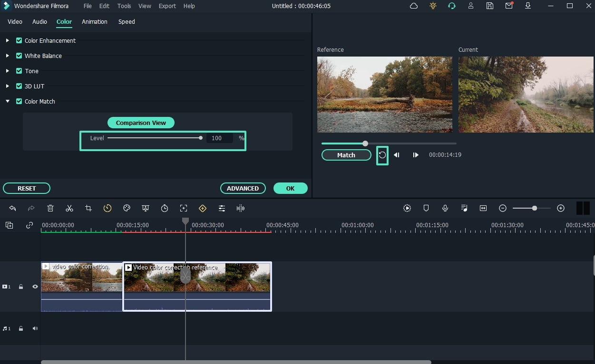This screenshot has width=595, height=364.
Task: Lock video track 1
Action: [x=21, y=287]
